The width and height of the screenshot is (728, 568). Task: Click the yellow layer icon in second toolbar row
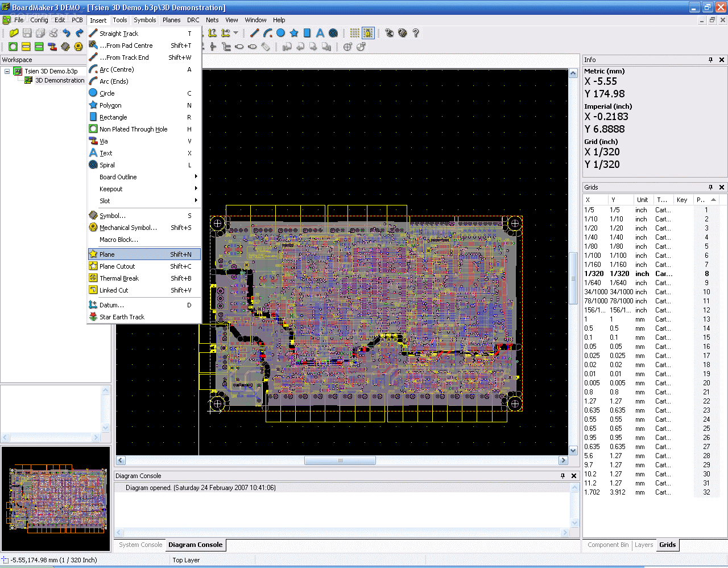tap(26, 47)
